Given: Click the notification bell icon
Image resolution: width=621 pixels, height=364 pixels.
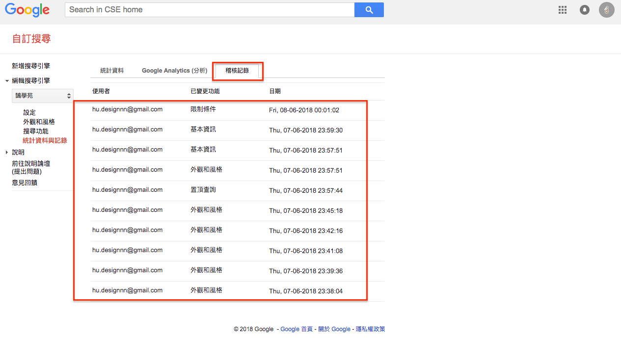Looking at the screenshot, I should coord(584,9).
